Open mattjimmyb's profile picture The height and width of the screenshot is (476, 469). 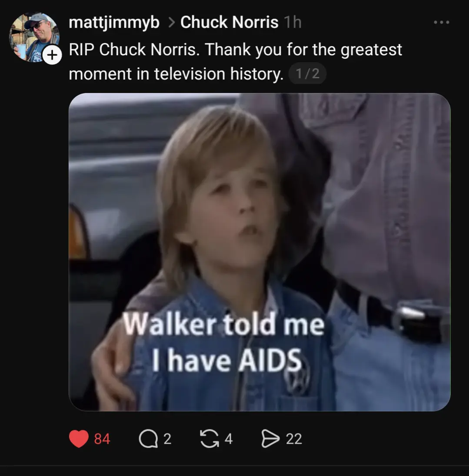coord(33,37)
